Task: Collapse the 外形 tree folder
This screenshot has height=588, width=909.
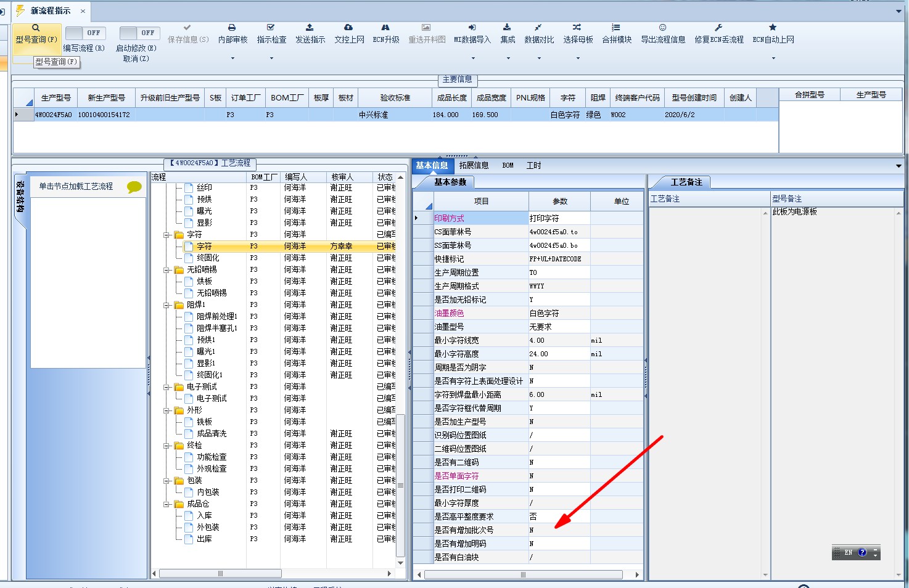Action: (166, 410)
